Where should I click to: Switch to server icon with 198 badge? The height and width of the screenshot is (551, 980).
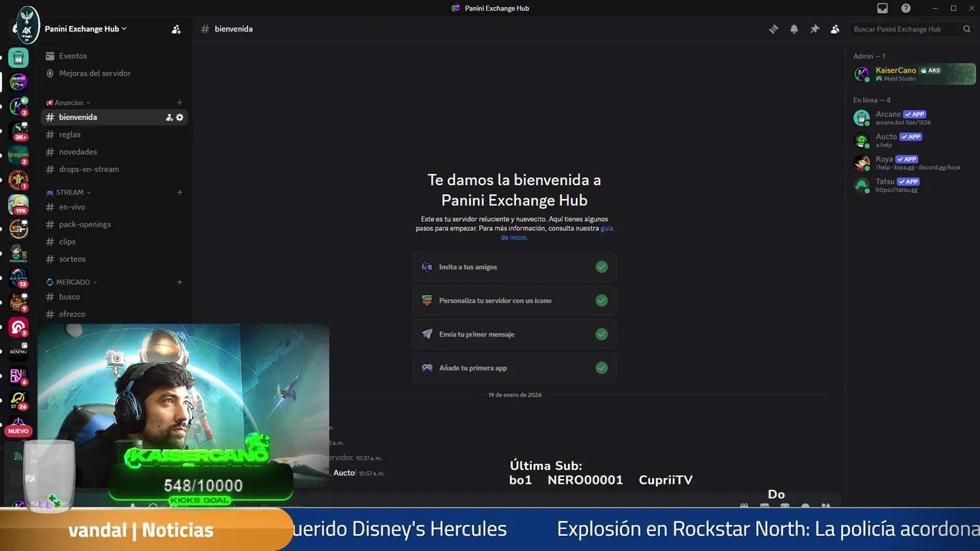coord(18,204)
